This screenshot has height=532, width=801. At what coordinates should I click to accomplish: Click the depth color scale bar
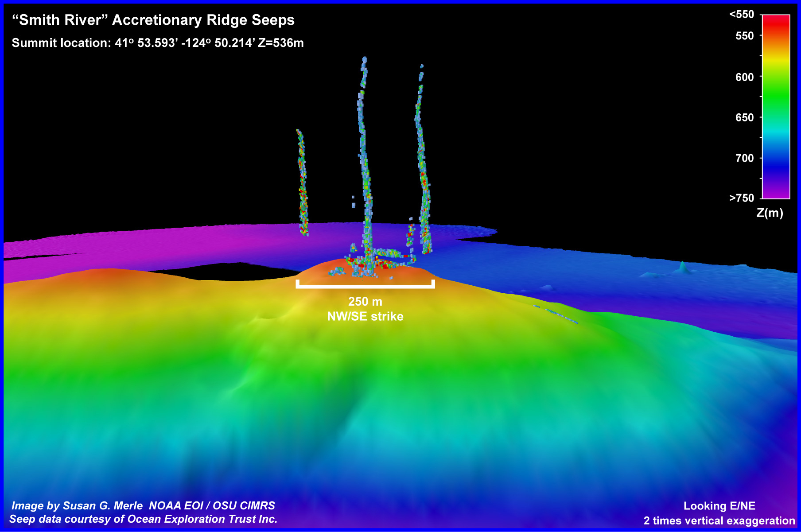[776, 107]
